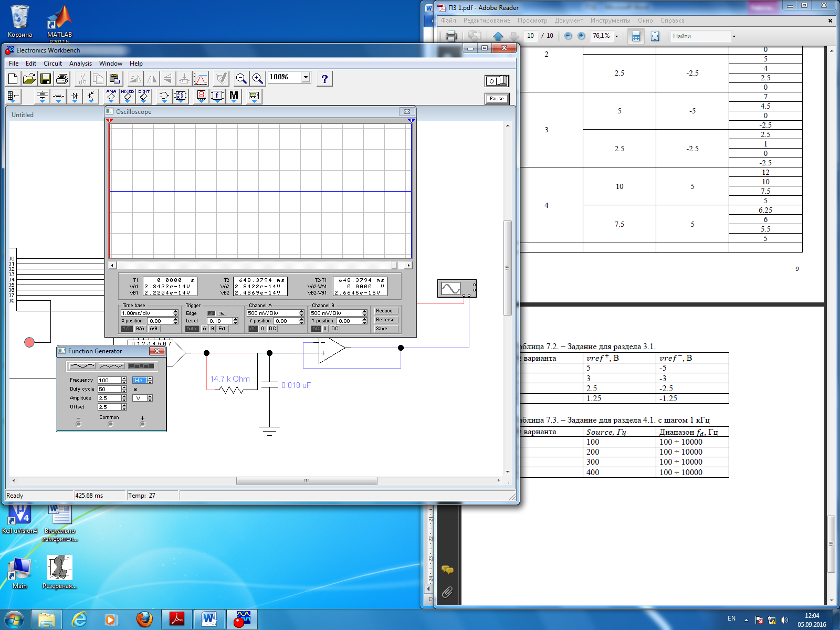Open the zoom percentage dropdown in Adobe Reader
This screenshot has height=630, width=840.
click(617, 36)
